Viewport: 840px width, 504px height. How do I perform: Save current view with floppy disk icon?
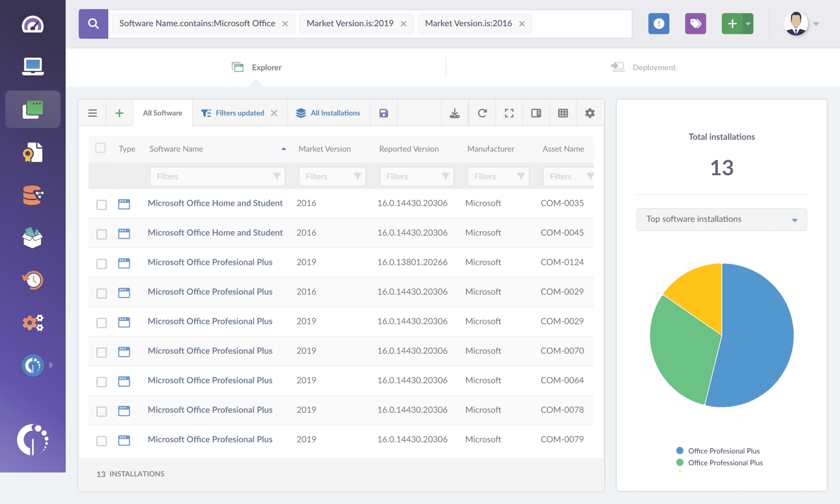click(384, 113)
